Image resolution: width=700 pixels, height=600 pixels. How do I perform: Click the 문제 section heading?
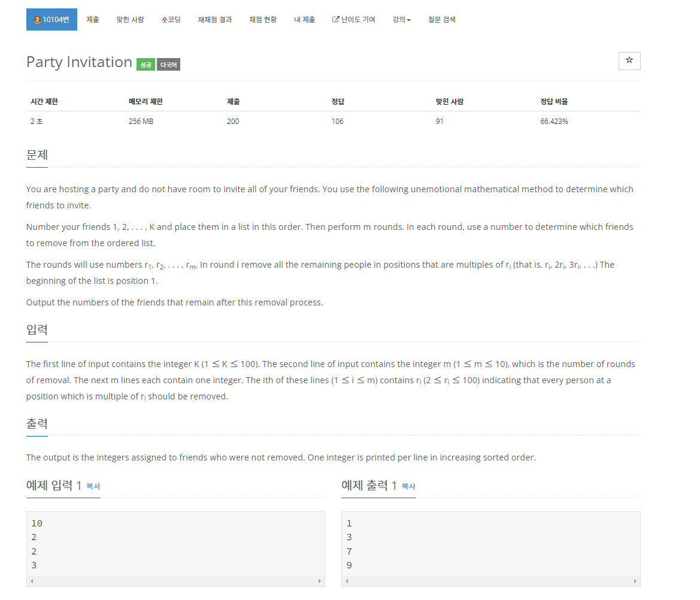tap(37, 155)
